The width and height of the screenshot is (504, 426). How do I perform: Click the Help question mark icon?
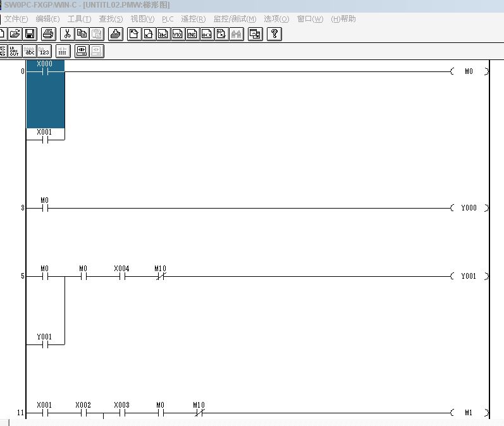click(x=274, y=34)
